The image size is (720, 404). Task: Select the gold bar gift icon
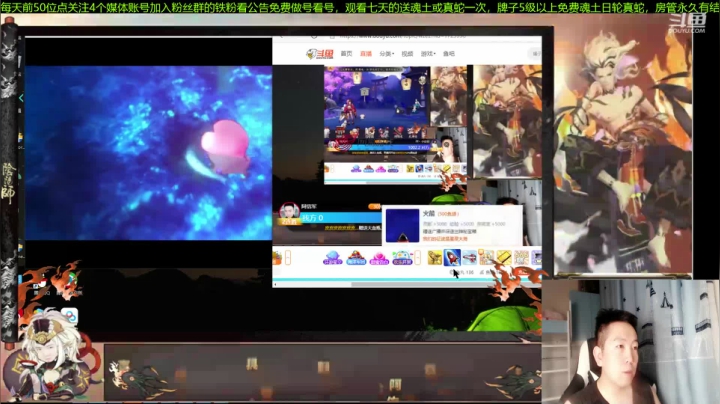pyautogui.click(x=503, y=258)
